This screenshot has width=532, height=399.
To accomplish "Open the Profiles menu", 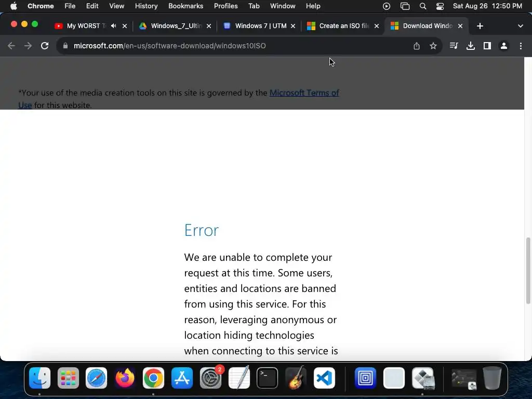I will [226, 6].
